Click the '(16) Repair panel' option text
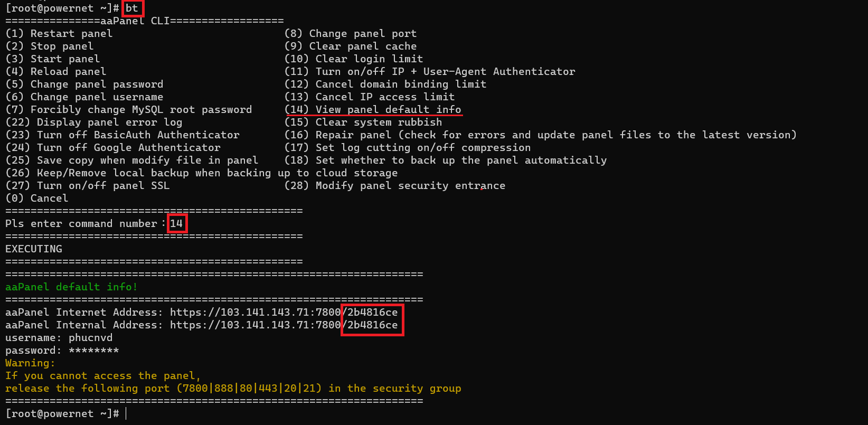 [338, 135]
